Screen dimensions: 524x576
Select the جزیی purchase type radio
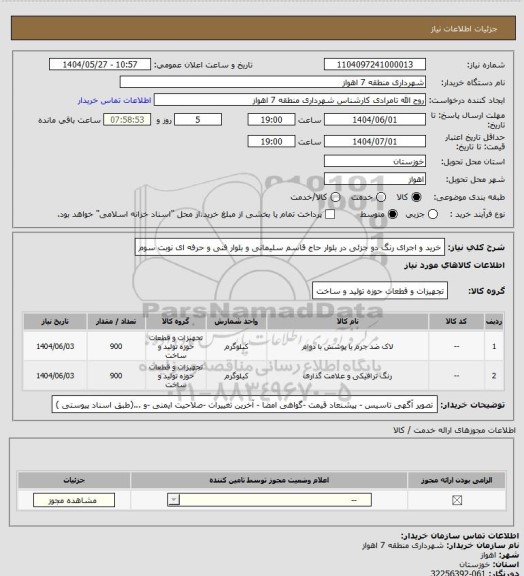click(433, 214)
